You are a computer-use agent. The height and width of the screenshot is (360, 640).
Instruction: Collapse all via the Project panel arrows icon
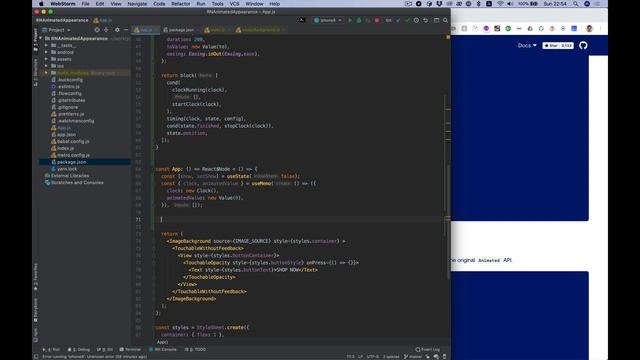coord(106,30)
